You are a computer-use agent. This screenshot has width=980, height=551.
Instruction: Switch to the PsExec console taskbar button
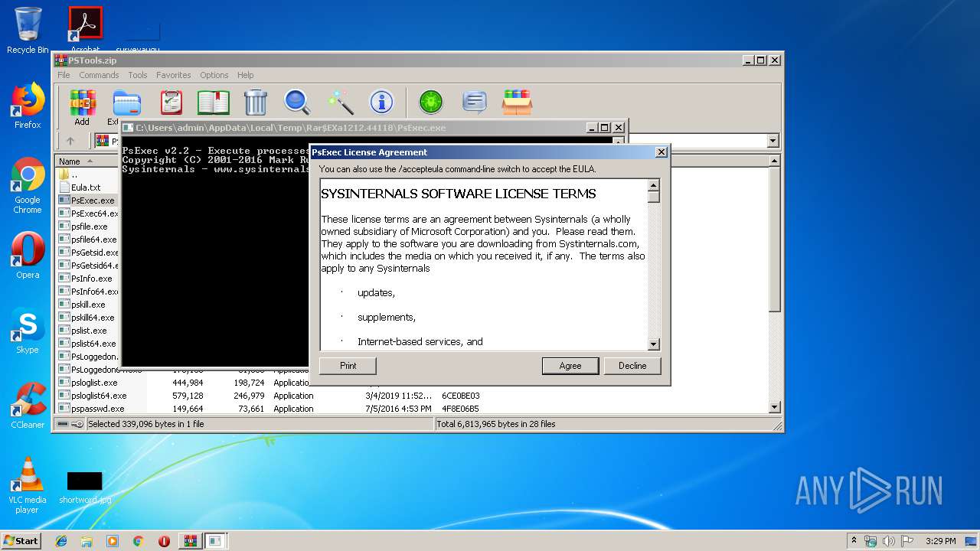216,541
